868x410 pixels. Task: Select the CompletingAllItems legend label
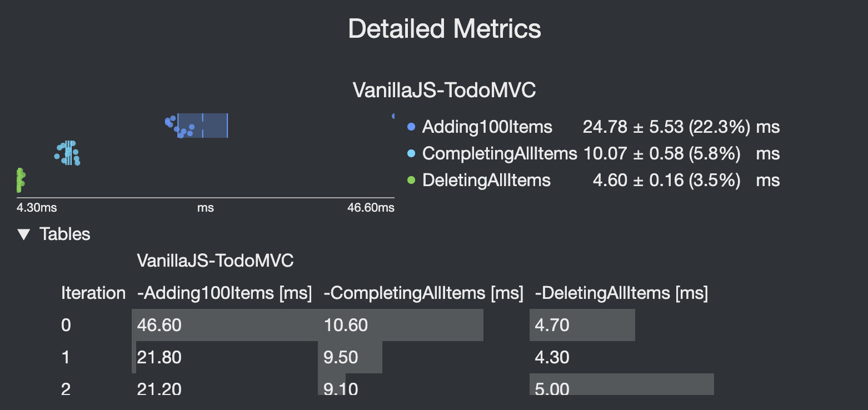(500, 153)
